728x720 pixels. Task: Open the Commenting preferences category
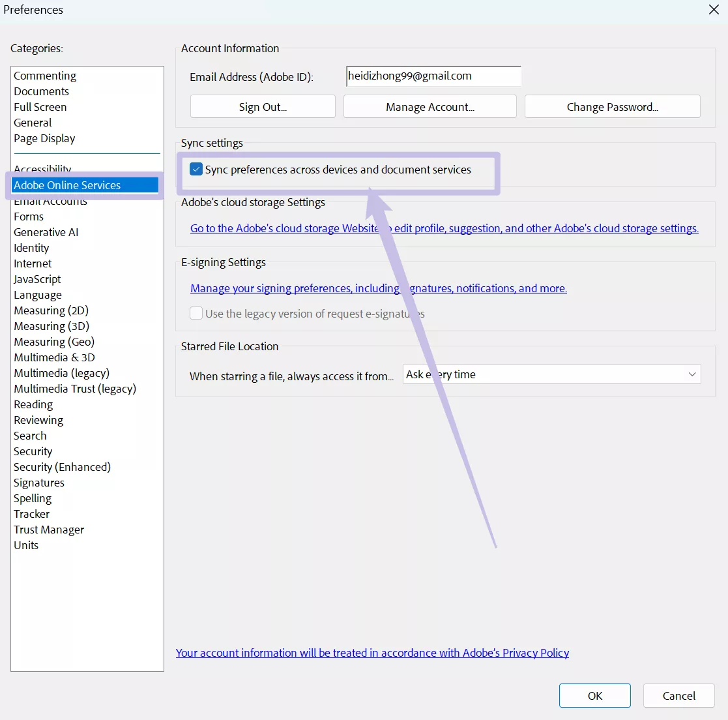tap(44, 76)
